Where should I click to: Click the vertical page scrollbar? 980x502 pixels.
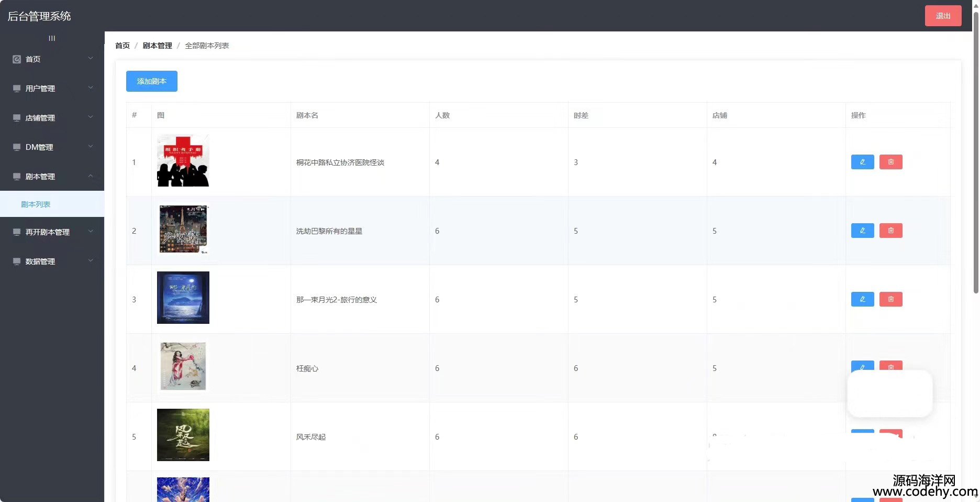coord(976,152)
